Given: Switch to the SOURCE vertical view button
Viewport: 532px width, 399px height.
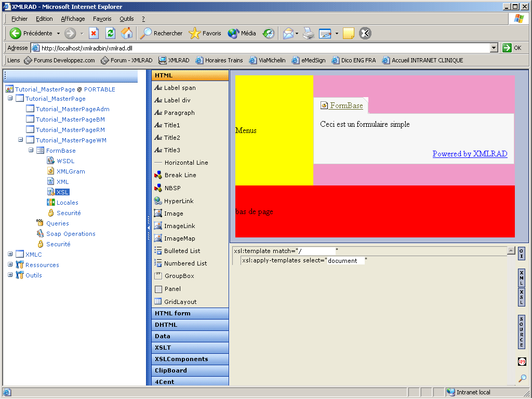Looking at the screenshot, I should click(x=522, y=332).
